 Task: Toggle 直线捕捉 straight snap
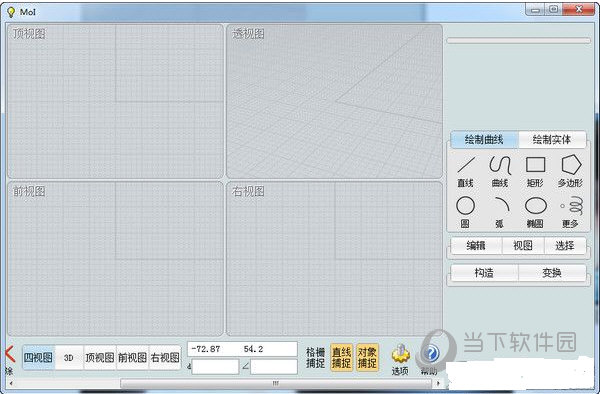tap(341, 357)
